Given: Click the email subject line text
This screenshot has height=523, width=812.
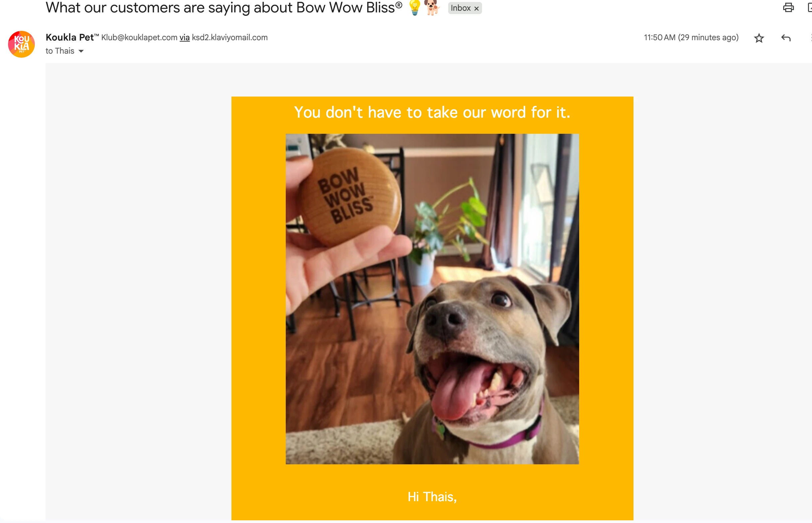Looking at the screenshot, I should click(x=224, y=7).
